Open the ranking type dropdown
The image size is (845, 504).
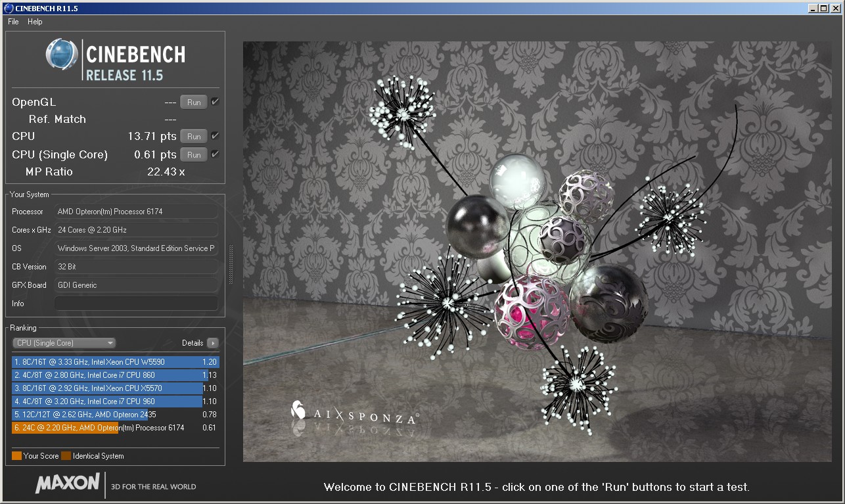coord(64,343)
